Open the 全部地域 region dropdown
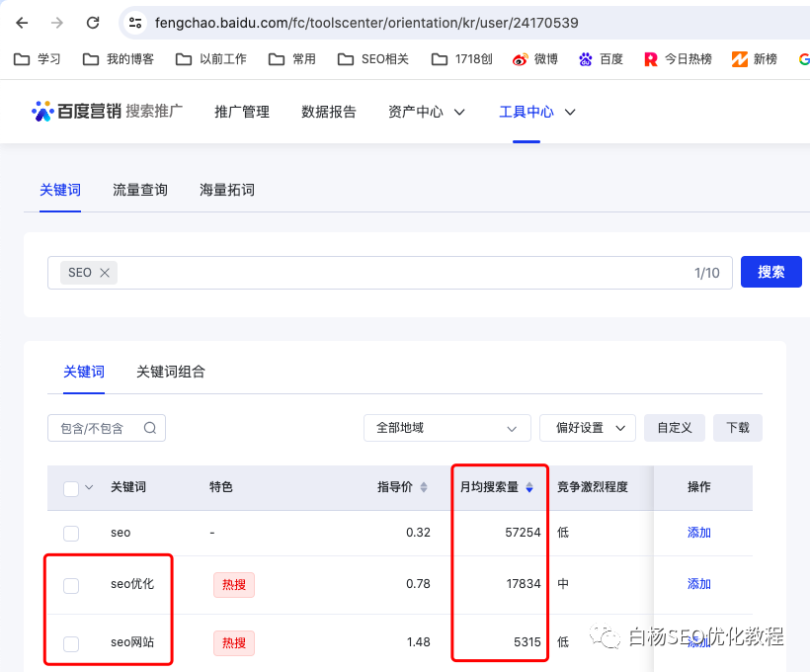810x672 pixels. pyautogui.click(x=447, y=428)
